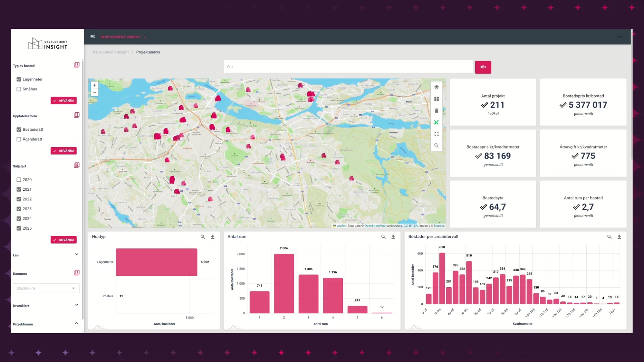
Task: Click the map magnifier search icon
Action: point(436,145)
